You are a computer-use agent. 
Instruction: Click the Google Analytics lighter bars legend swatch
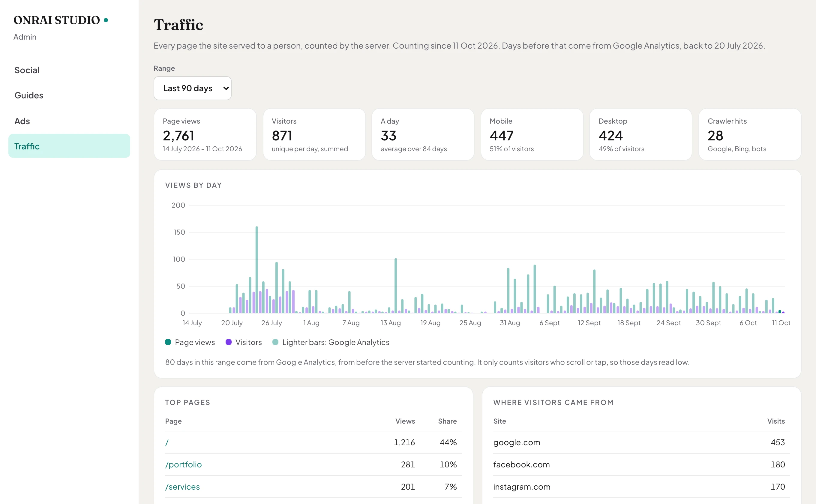pyautogui.click(x=275, y=342)
